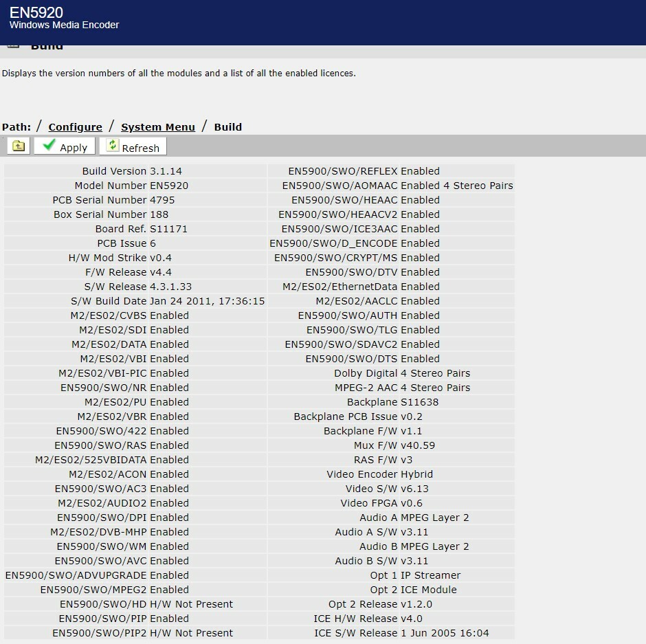Select S/W Build Date Jan 24 2011 value
The width and height of the screenshot is (646, 644).
(x=208, y=301)
